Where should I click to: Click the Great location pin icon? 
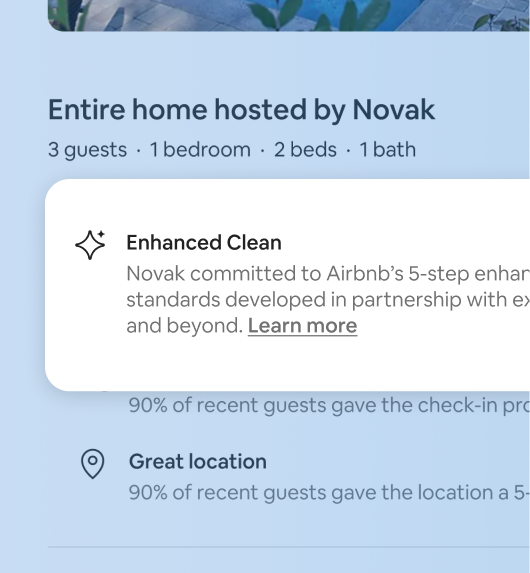(x=92, y=464)
